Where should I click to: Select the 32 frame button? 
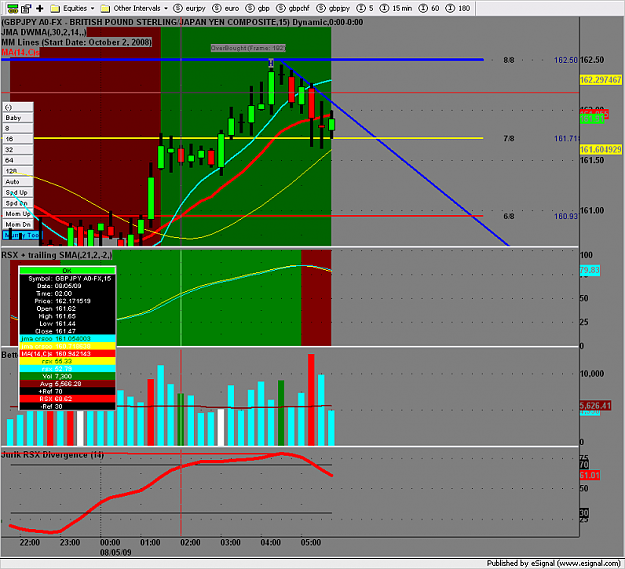pyautogui.click(x=18, y=150)
